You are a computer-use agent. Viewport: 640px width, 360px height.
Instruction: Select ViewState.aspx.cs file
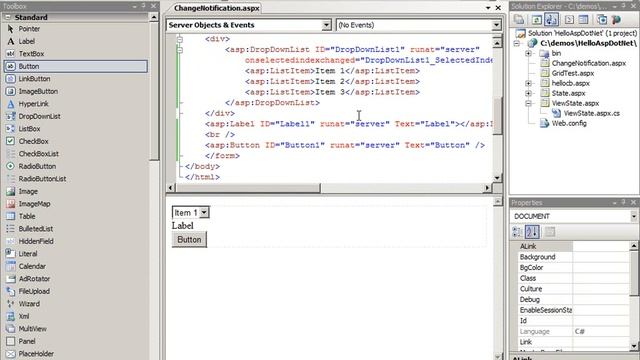(x=591, y=113)
